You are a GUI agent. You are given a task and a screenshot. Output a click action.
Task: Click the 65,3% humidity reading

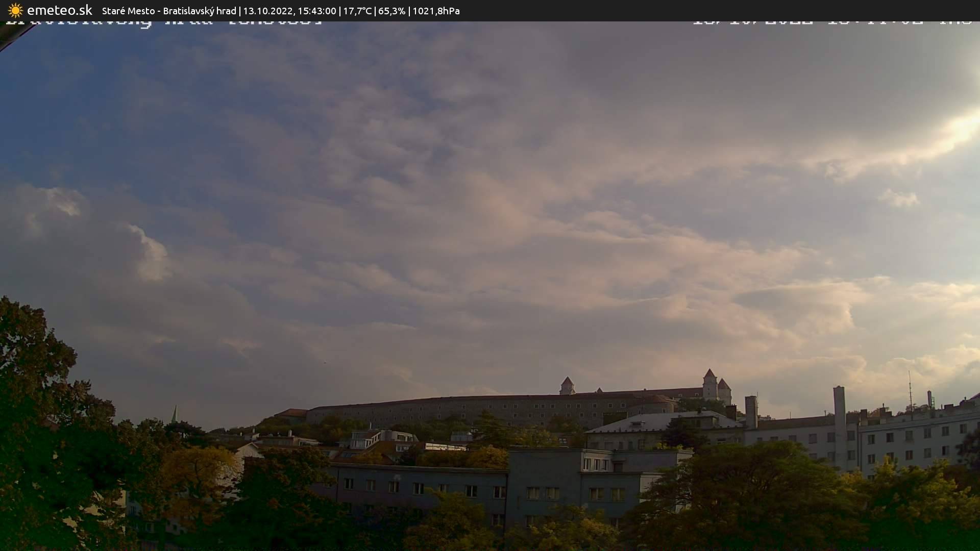pos(391,11)
